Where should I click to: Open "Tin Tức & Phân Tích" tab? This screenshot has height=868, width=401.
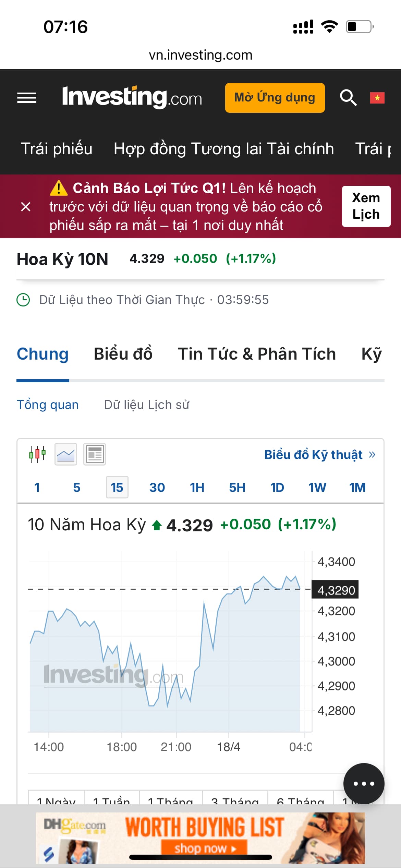point(257,354)
